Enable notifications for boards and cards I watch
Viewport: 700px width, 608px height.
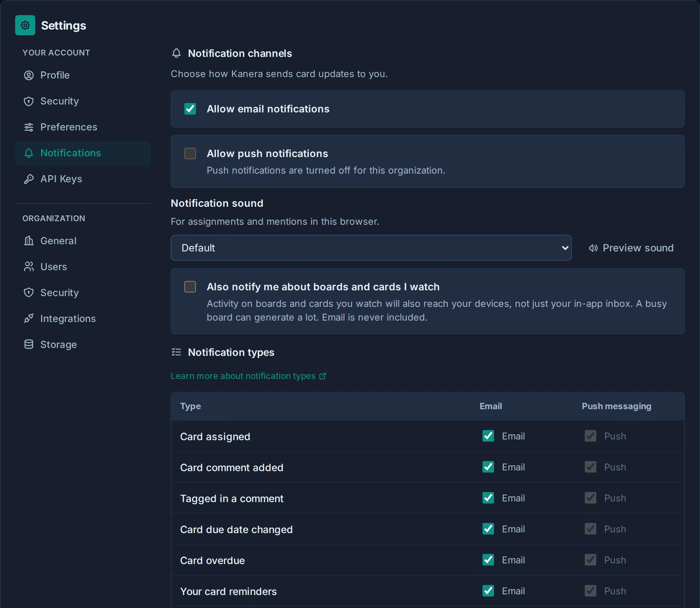tap(190, 287)
